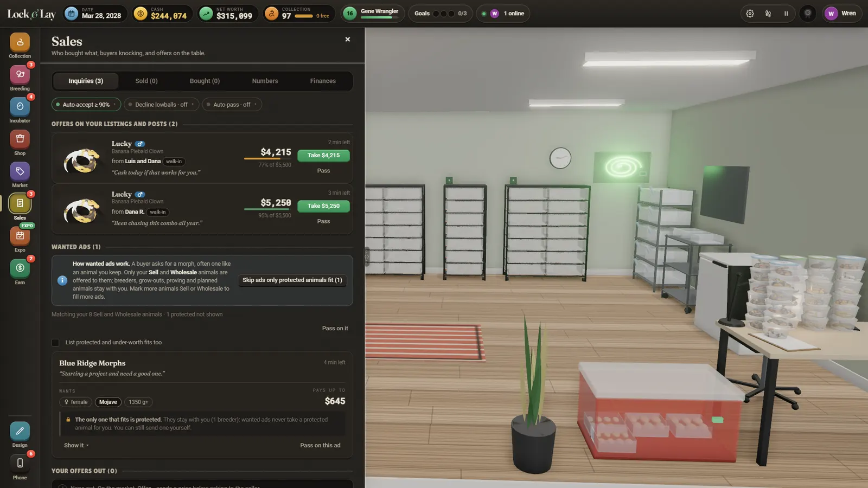Open the Expo sidebar icon

[20, 236]
